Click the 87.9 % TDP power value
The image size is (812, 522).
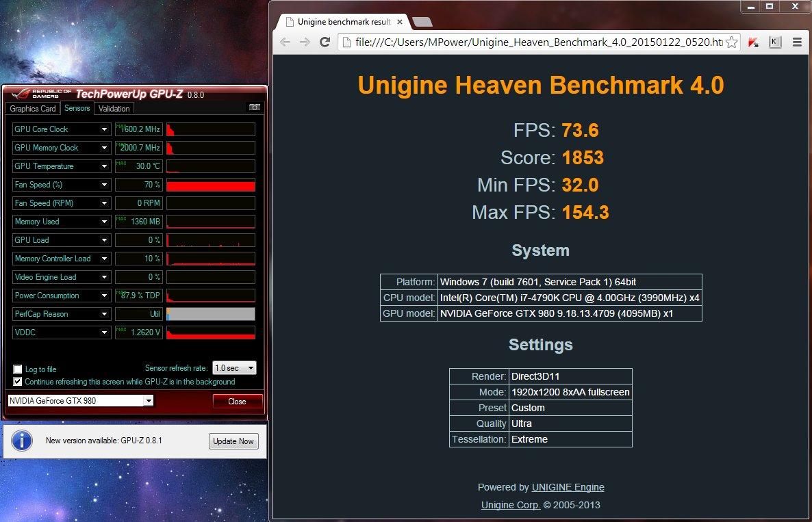tap(139, 296)
